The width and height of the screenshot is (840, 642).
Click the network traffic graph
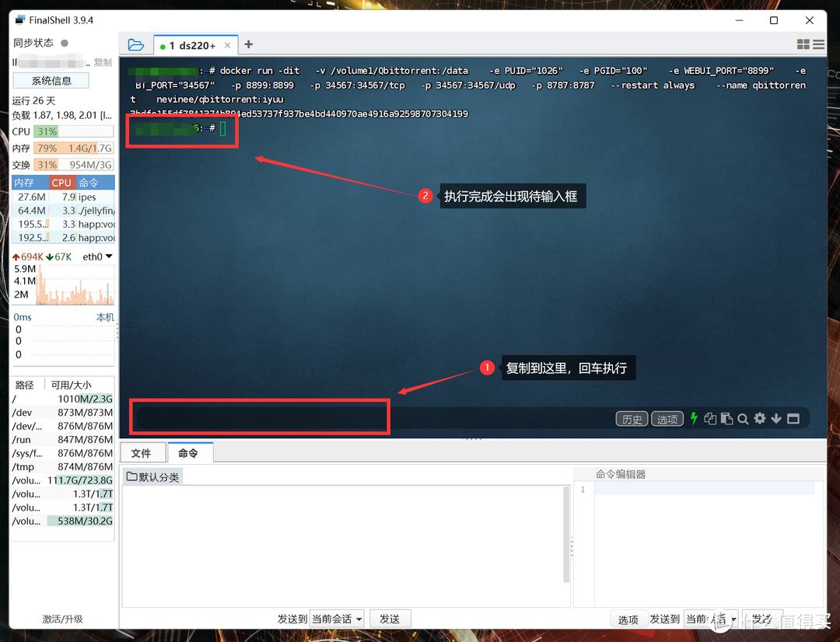tap(75, 284)
